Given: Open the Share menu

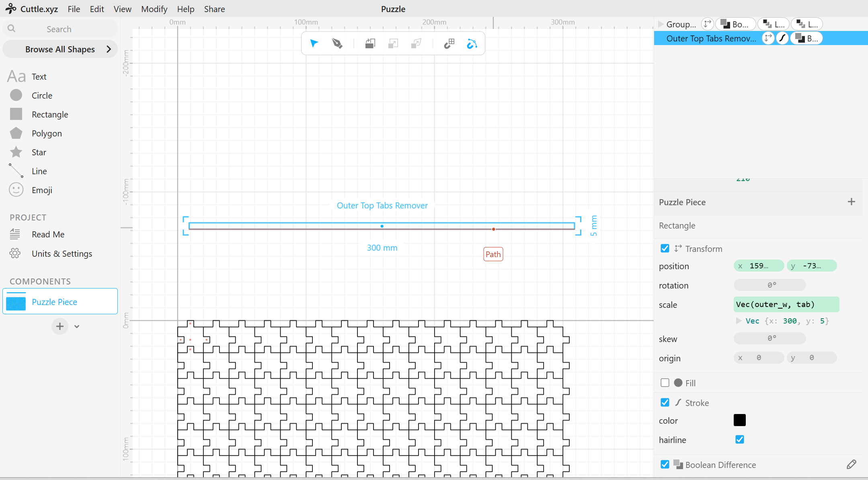Looking at the screenshot, I should point(214,9).
